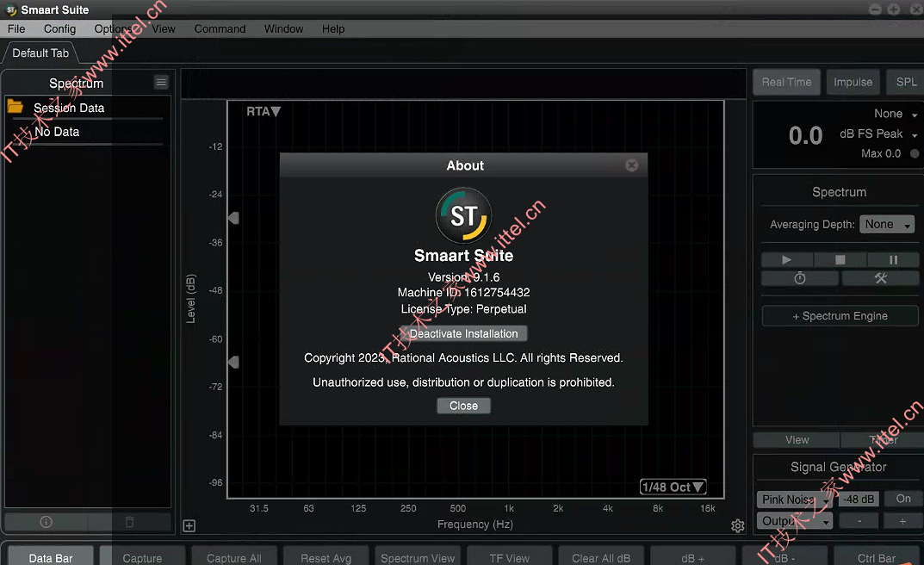This screenshot has height=565, width=924.
Task: Open the Window menu
Action: click(x=283, y=29)
